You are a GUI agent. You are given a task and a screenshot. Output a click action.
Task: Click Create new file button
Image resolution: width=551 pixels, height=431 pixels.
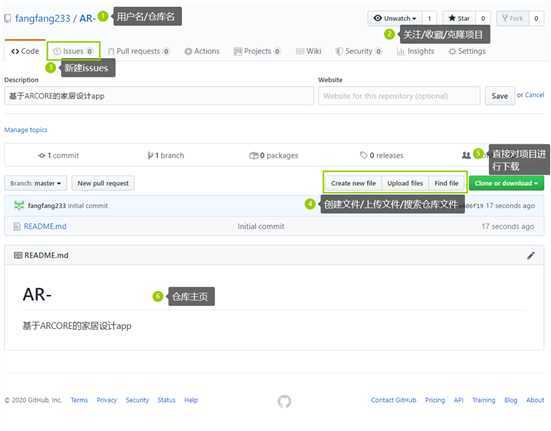click(x=353, y=183)
